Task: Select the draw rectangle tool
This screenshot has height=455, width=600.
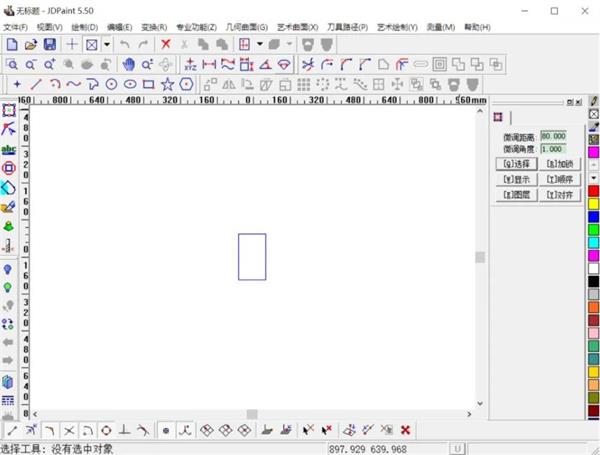Action: [x=149, y=84]
